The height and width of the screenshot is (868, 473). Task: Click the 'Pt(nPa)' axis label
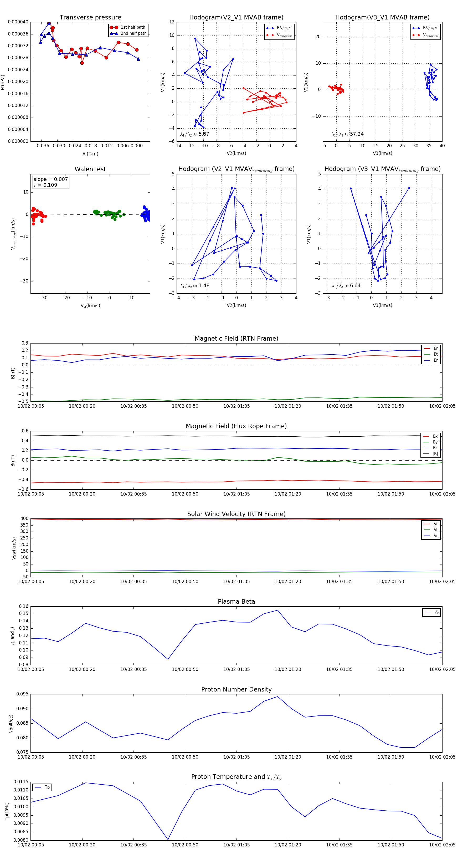3,82
